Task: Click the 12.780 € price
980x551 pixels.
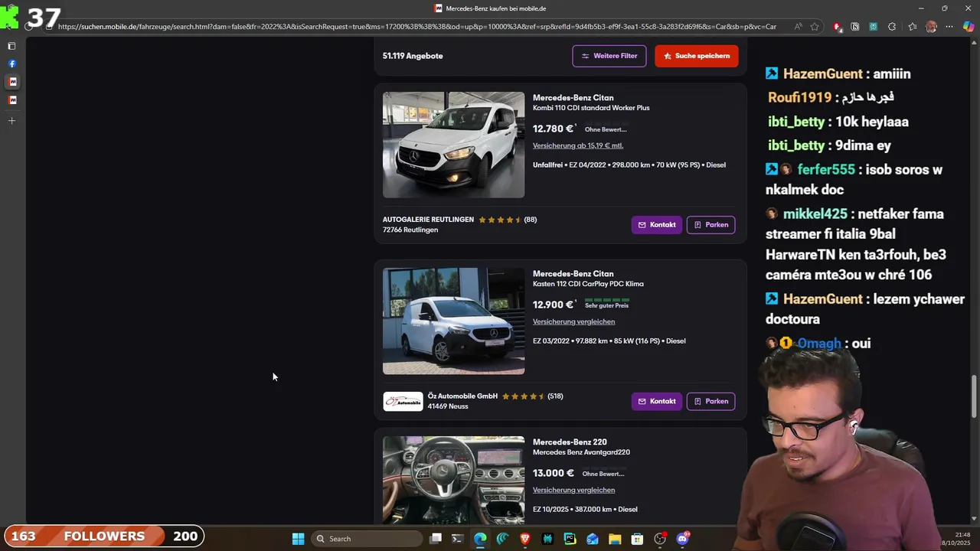Action: 553,129
